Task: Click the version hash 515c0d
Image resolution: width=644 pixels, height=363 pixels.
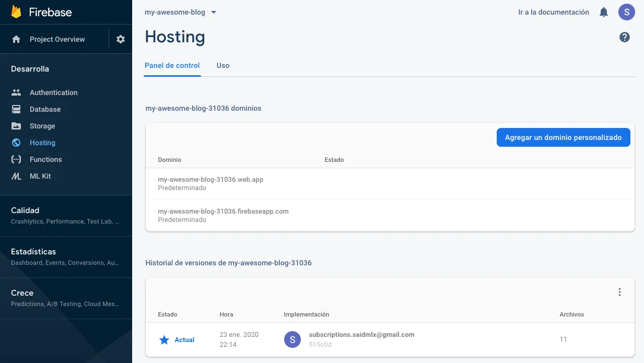Action: [x=320, y=345]
